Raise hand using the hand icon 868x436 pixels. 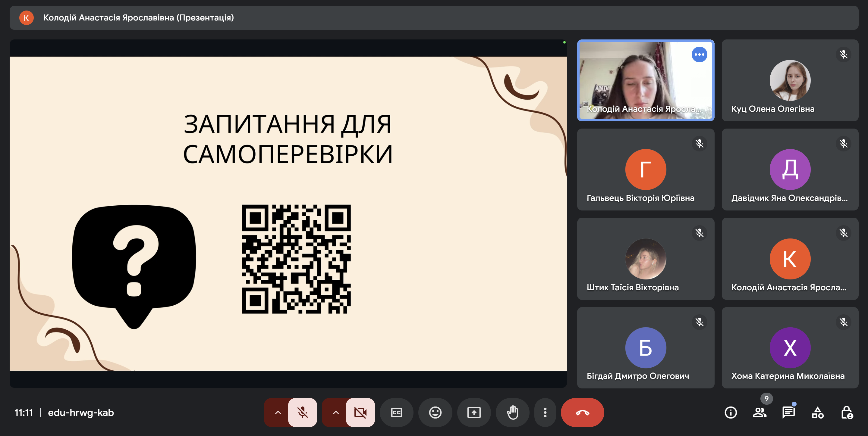click(512, 413)
